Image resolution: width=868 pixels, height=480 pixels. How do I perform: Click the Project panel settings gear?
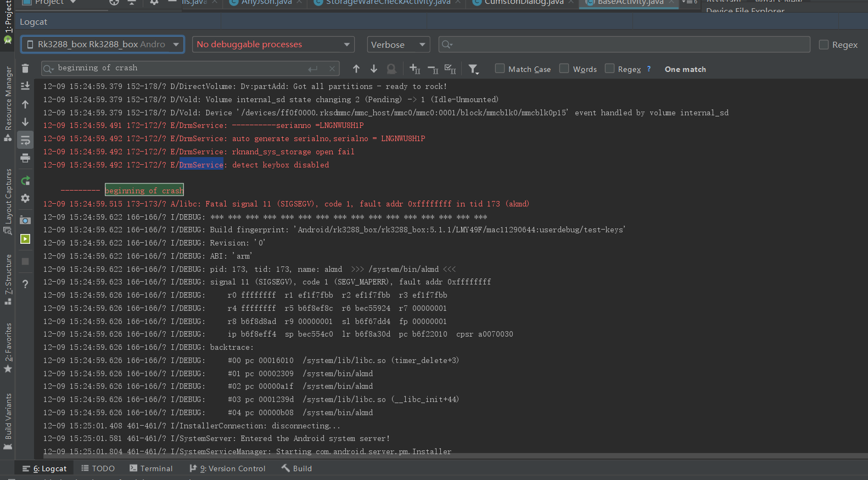click(x=154, y=2)
